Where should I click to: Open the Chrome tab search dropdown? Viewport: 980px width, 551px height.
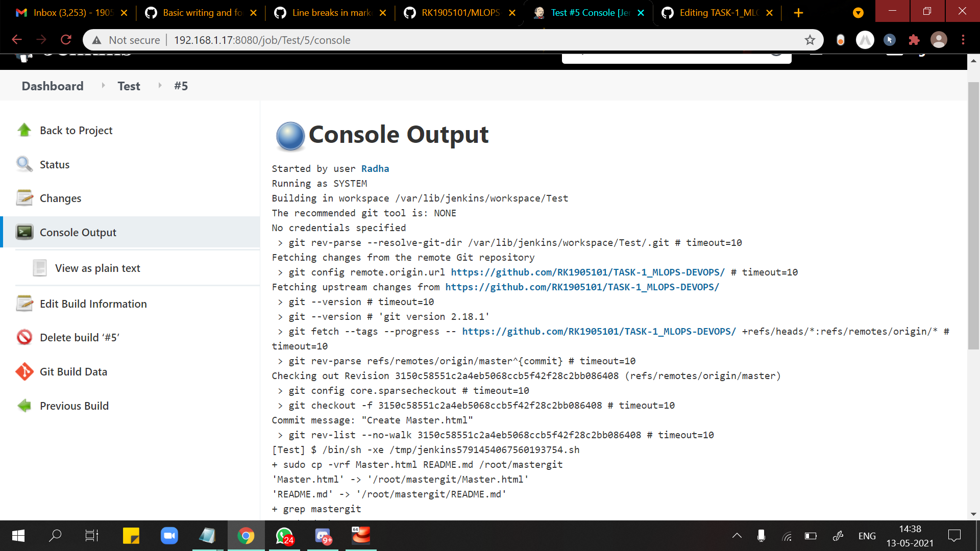tap(858, 13)
